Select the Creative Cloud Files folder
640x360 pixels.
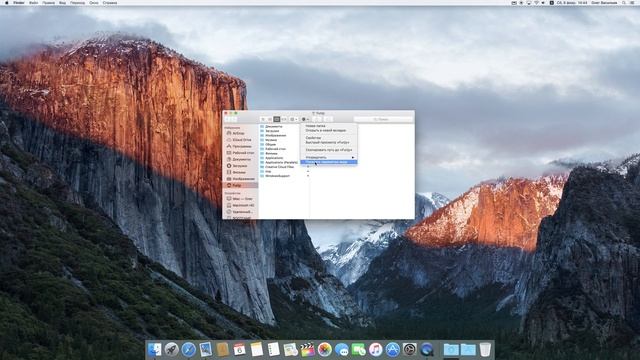pos(280,167)
